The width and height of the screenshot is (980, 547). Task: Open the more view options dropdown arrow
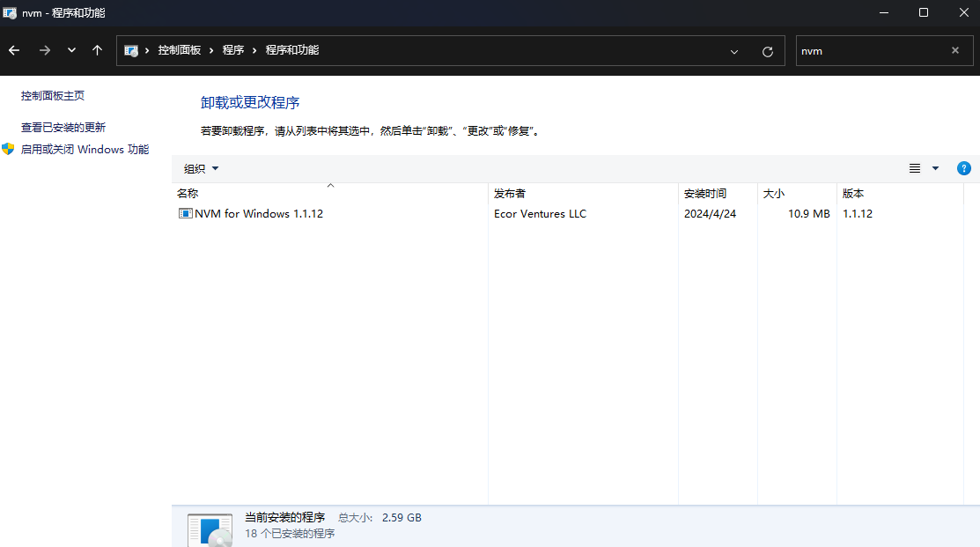(936, 169)
